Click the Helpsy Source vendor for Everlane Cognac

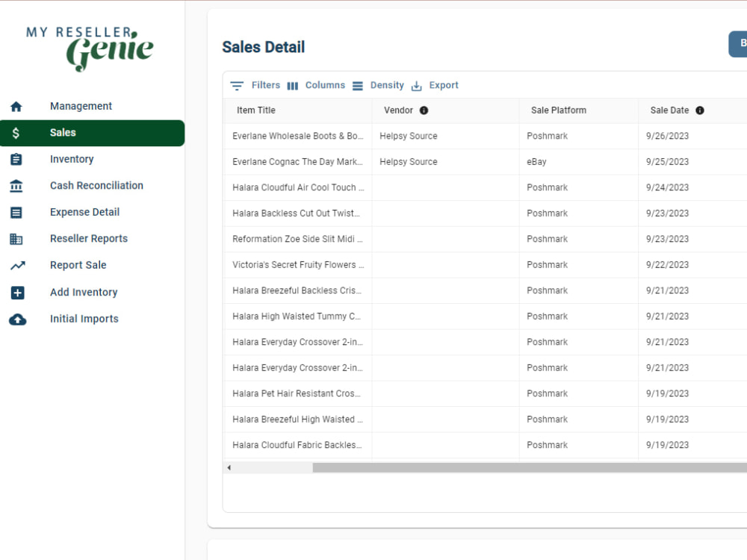[445, 162]
